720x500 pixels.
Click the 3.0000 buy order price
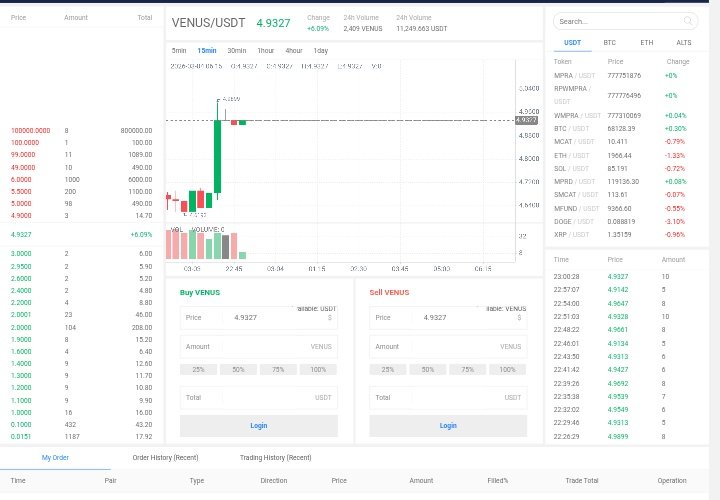click(21, 253)
